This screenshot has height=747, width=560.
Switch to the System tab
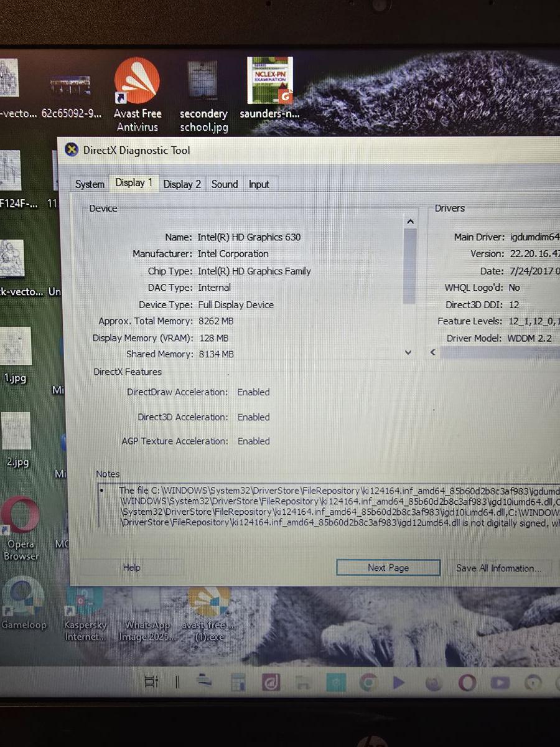pyautogui.click(x=90, y=184)
